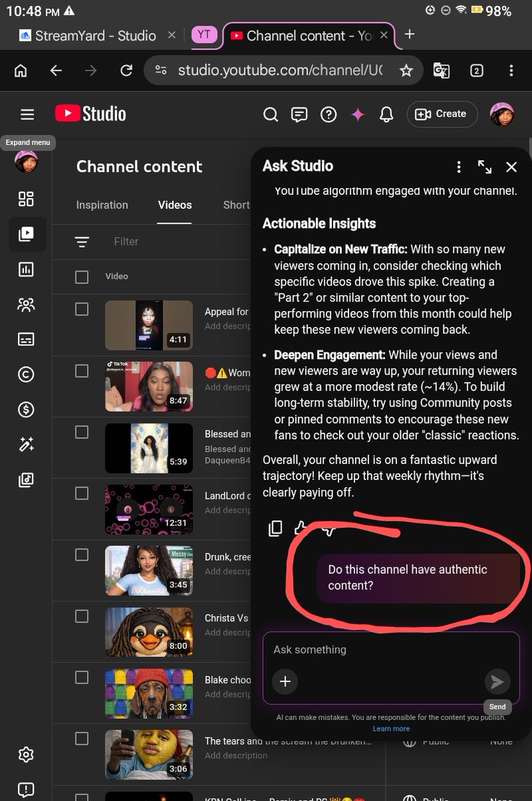
Task: Open the hamburger menu in YouTube Studio
Action: pos(27,115)
